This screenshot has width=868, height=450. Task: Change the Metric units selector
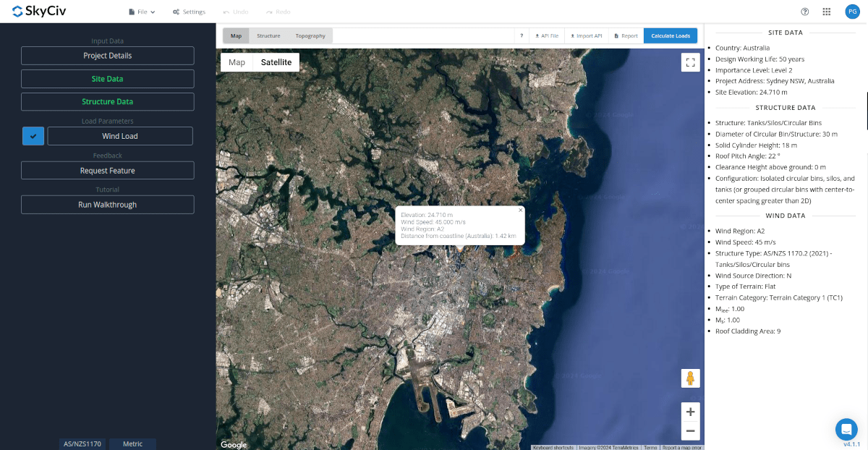tap(132, 444)
